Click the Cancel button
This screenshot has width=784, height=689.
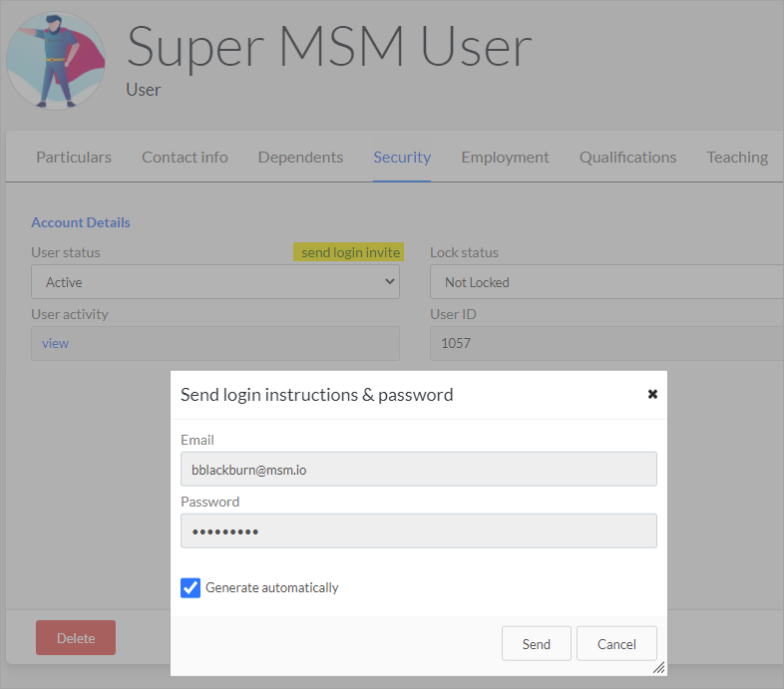[616, 643]
